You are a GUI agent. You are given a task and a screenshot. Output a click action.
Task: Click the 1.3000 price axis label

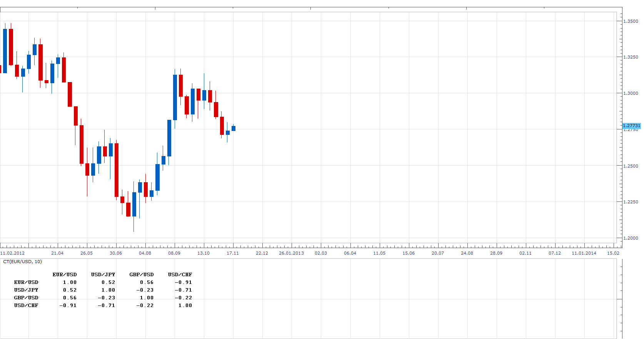coord(631,93)
